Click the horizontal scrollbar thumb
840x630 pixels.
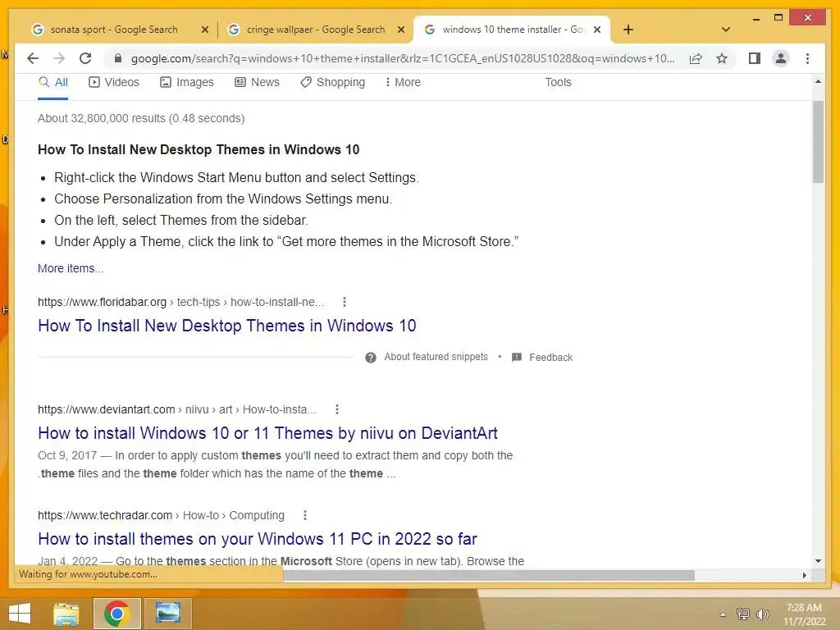tap(489, 575)
